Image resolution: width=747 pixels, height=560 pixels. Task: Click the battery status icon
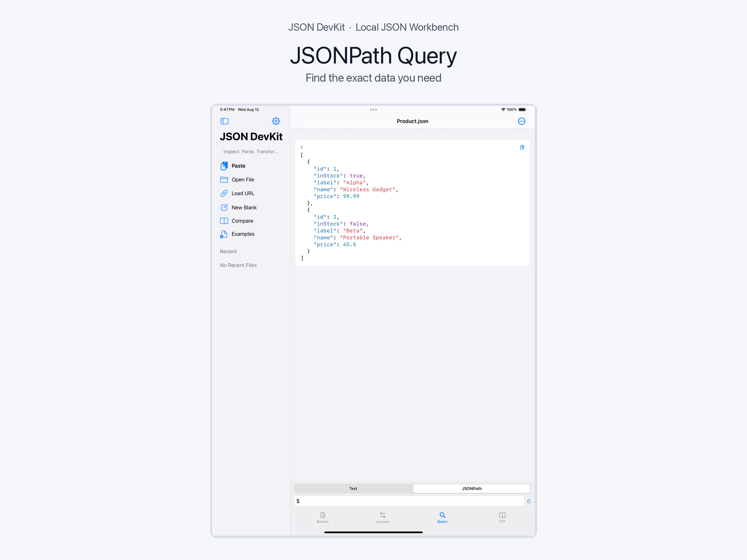click(523, 110)
